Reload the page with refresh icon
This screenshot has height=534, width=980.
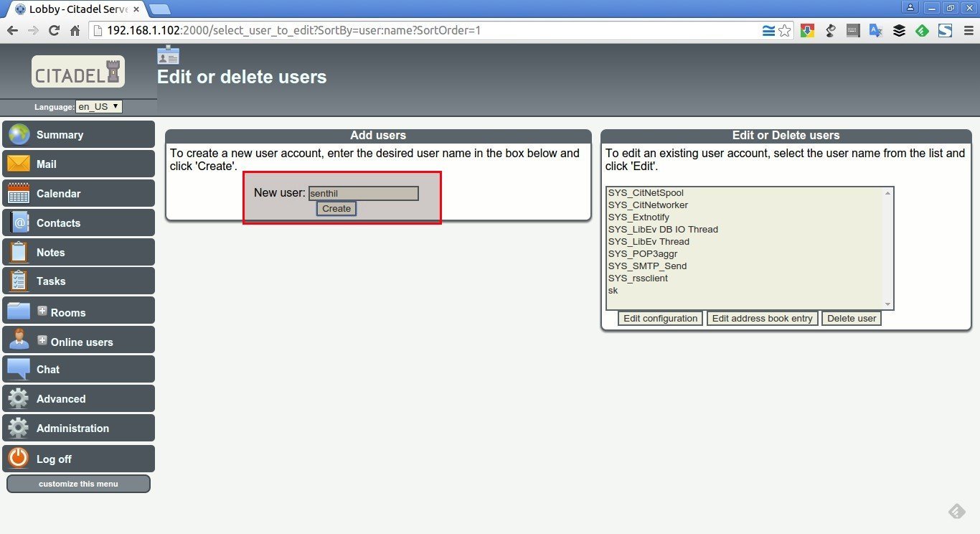click(54, 31)
